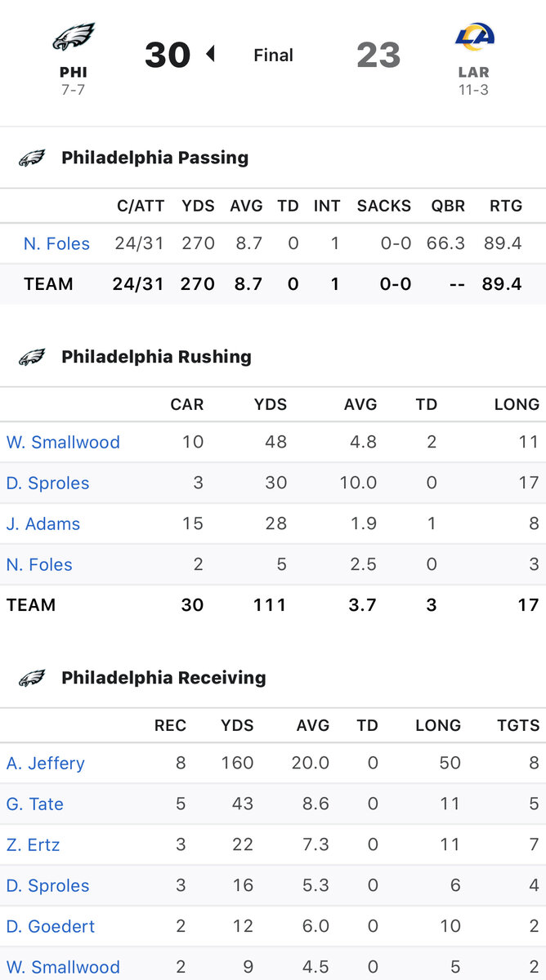Select J. Adams player link
This screenshot has width=546, height=980.
pos(43,523)
